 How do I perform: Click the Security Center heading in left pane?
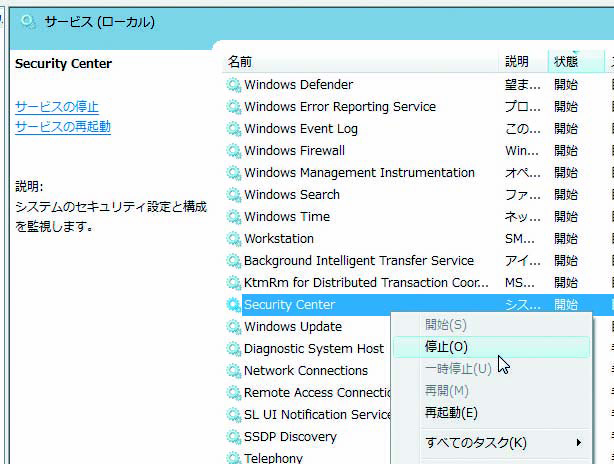(x=63, y=63)
